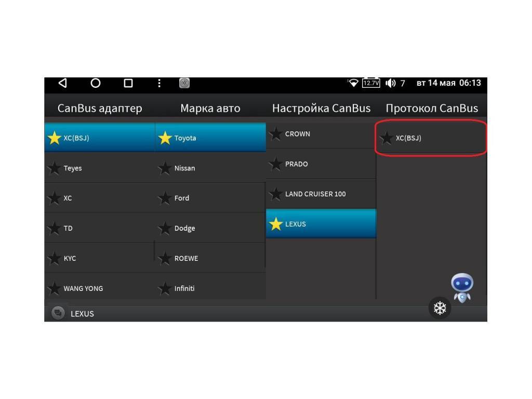Toggle favorite star for Nissan
Viewport: 532px width, 399px height.
pos(165,168)
